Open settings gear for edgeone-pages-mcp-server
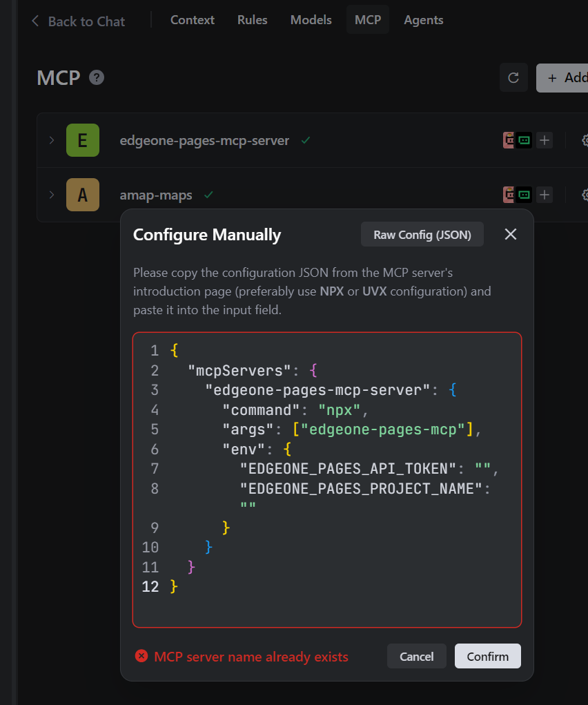This screenshot has height=705, width=588. click(585, 140)
